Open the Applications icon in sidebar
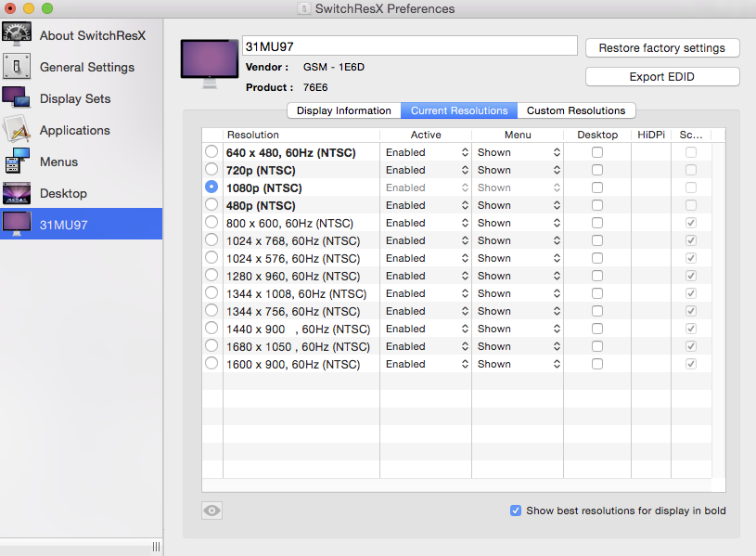The width and height of the screenshot is (756, 556). click(x=17, y=129)
